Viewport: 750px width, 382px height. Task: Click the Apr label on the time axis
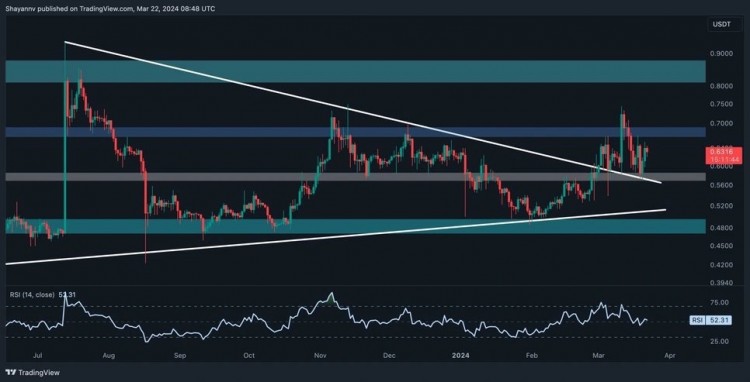[x=670, y=356]
